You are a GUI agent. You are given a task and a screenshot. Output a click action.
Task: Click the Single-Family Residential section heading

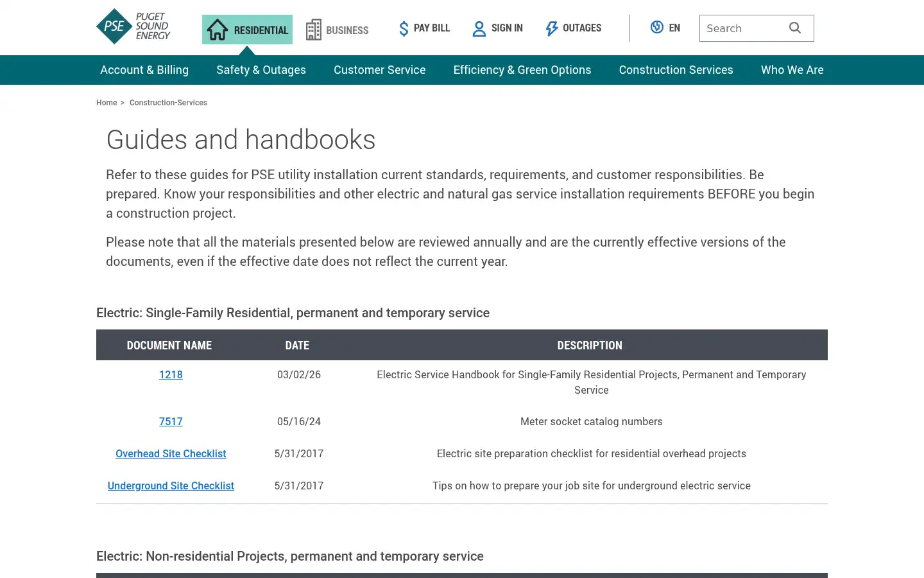click(x=293, y=313)
